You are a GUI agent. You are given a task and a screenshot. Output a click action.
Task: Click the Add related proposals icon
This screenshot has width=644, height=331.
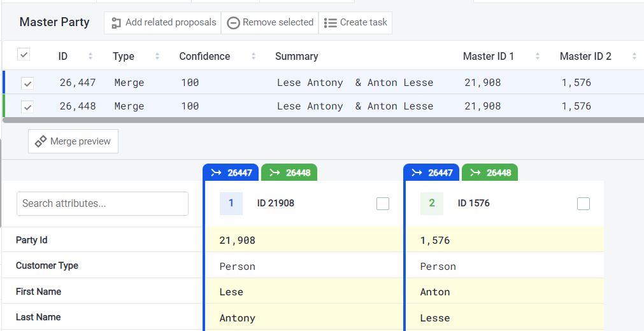tap(116, 23)
